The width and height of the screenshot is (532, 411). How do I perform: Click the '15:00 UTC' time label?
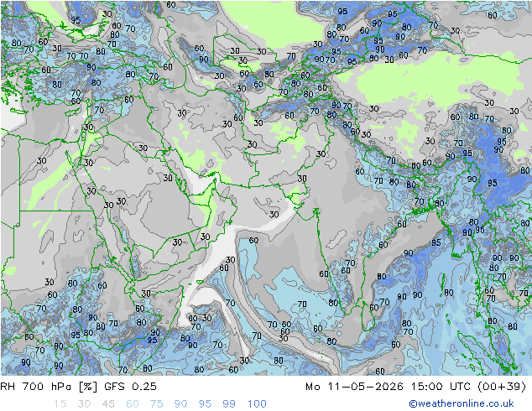441,387
